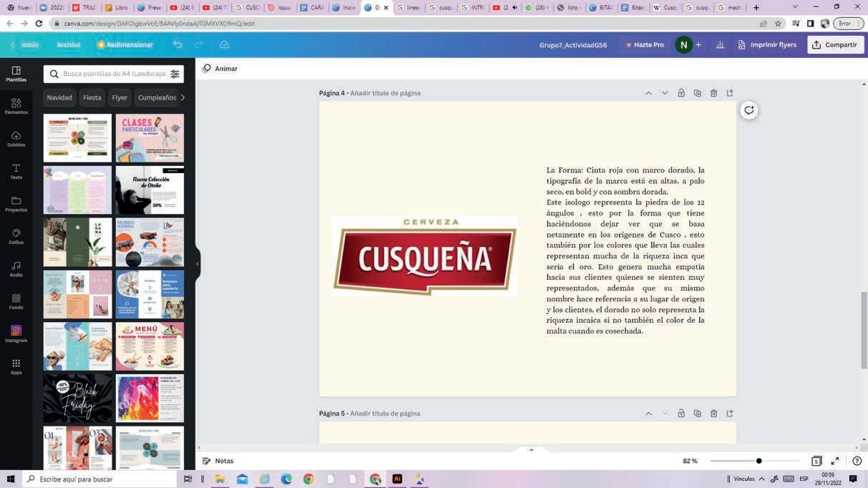Delete Página 4 with the trash icon

point(714,93)
